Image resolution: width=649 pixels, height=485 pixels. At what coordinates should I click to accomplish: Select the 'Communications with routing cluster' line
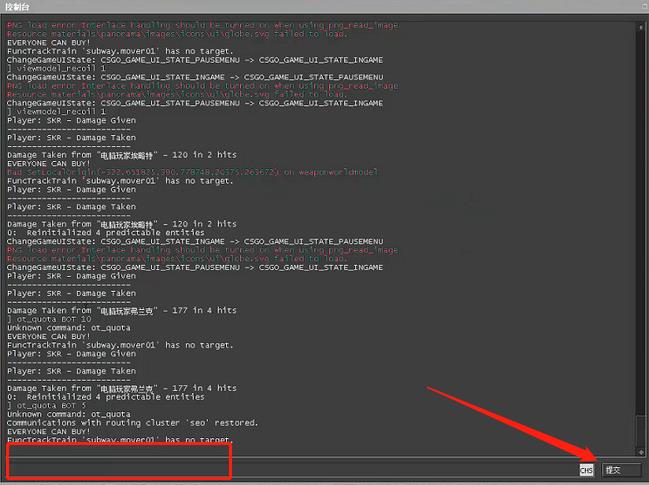[x=132, y=422]
